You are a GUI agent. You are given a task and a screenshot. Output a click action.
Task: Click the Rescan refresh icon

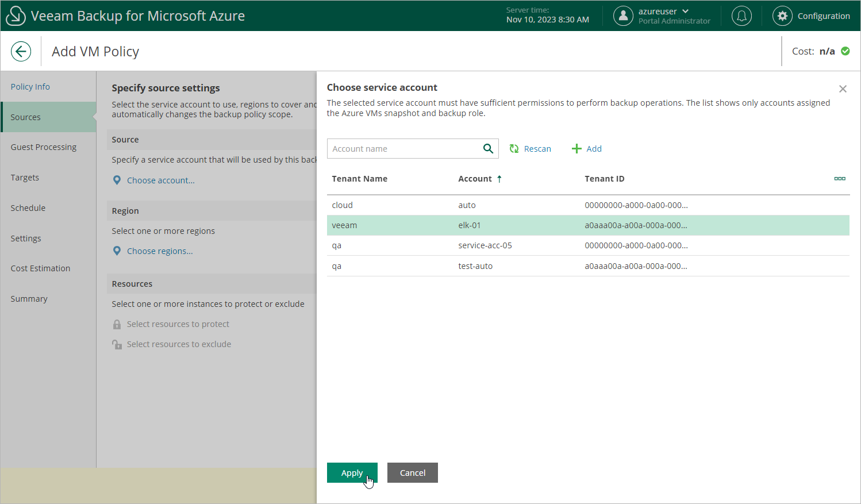[x=514, y=149]
